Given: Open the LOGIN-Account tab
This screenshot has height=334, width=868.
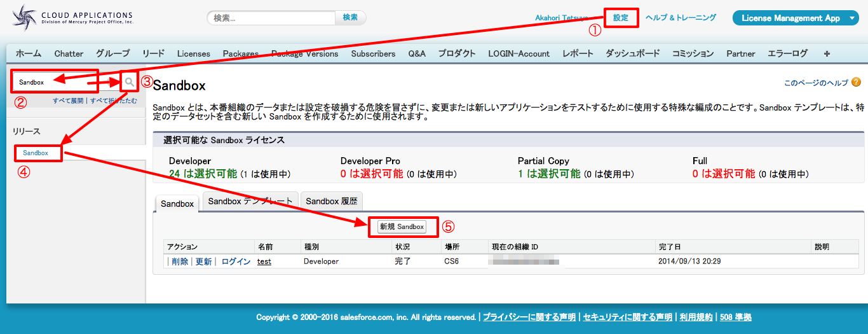Looking at the screenshot, I should point(519,53).
